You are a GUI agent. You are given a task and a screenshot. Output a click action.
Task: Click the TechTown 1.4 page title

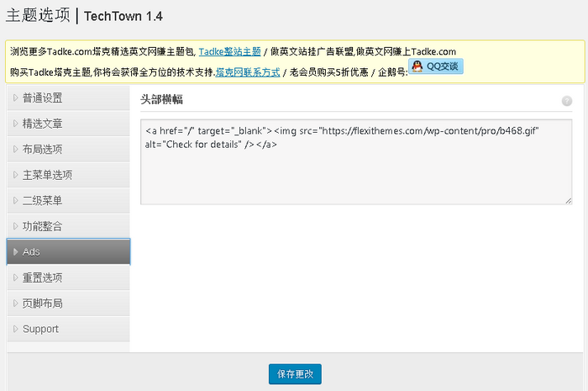[123, 17]
